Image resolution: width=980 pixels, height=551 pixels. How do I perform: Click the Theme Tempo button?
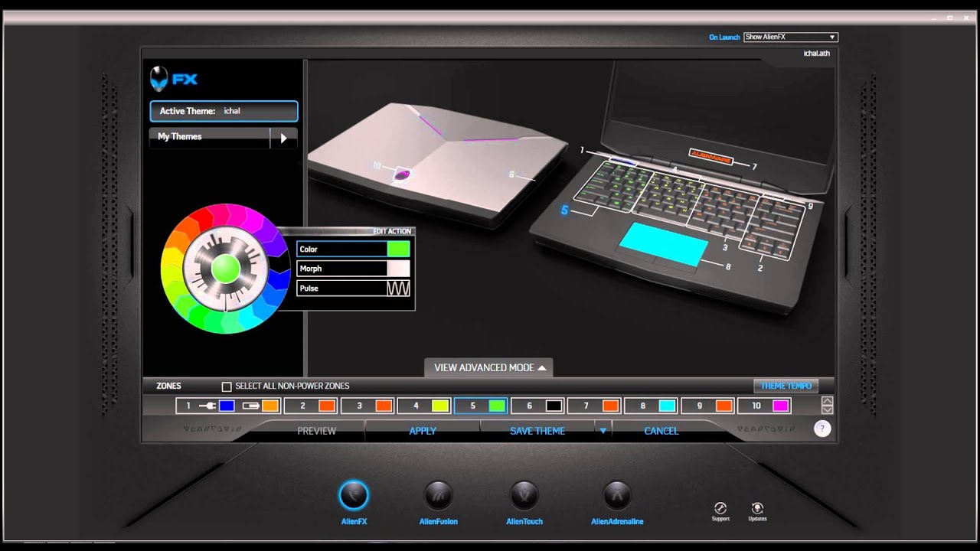pyautogui.click(x=786, y=386)
